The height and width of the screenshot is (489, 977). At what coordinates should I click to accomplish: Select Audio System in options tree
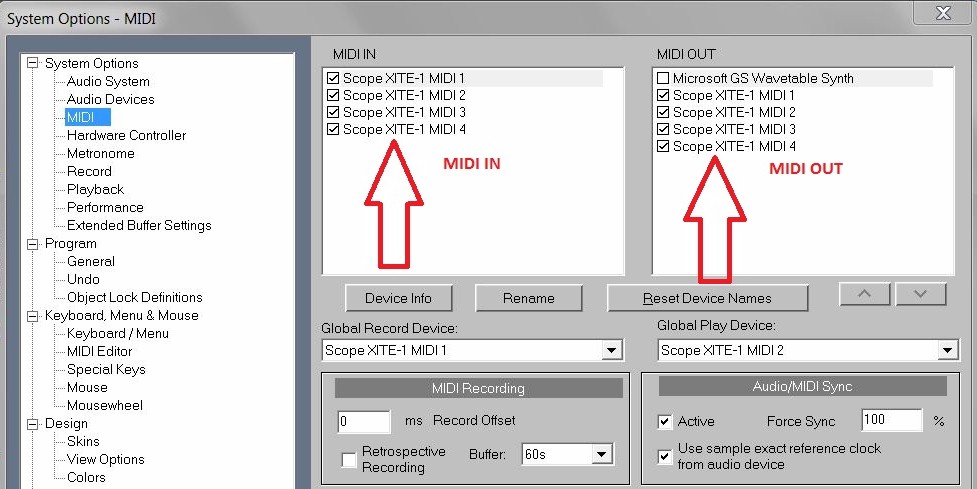pyautogui.click(x=108, y=81)
